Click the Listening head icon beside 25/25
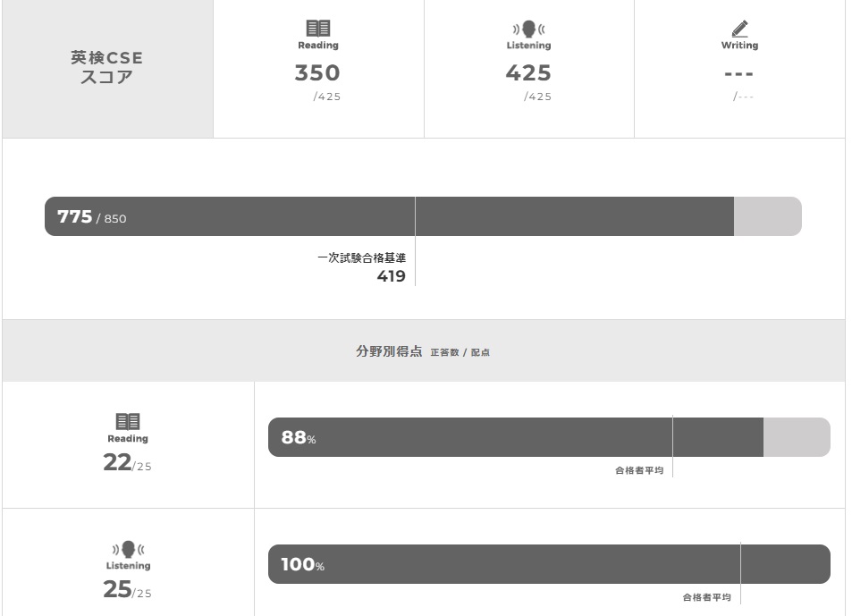 pos(128,548)
